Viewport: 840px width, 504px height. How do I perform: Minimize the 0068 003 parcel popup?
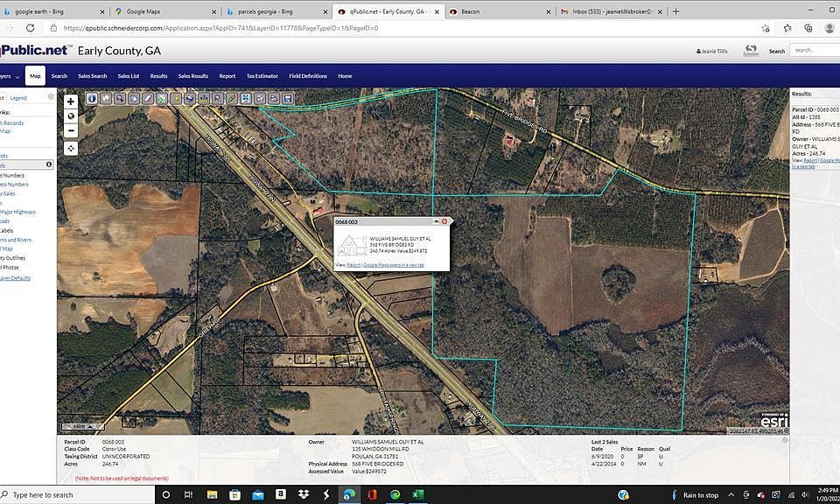(436, 221)
